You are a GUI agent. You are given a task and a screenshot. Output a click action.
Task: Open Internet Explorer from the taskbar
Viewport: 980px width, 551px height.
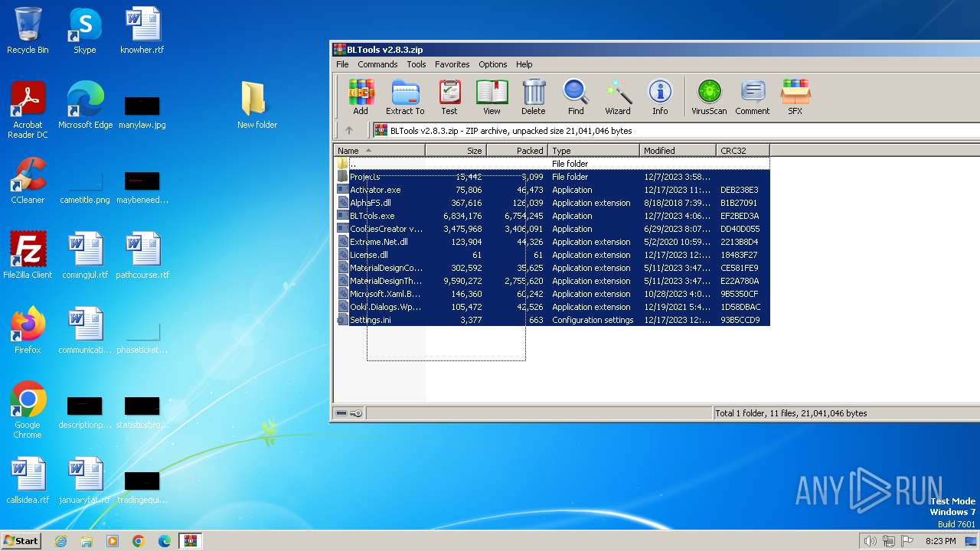click(60, 541)
